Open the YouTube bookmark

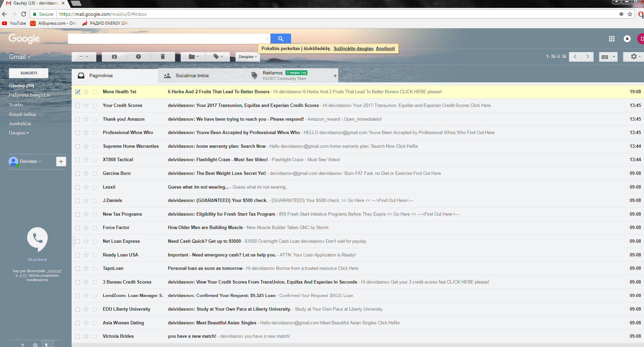pyautogui.click(x=14, y=23)
